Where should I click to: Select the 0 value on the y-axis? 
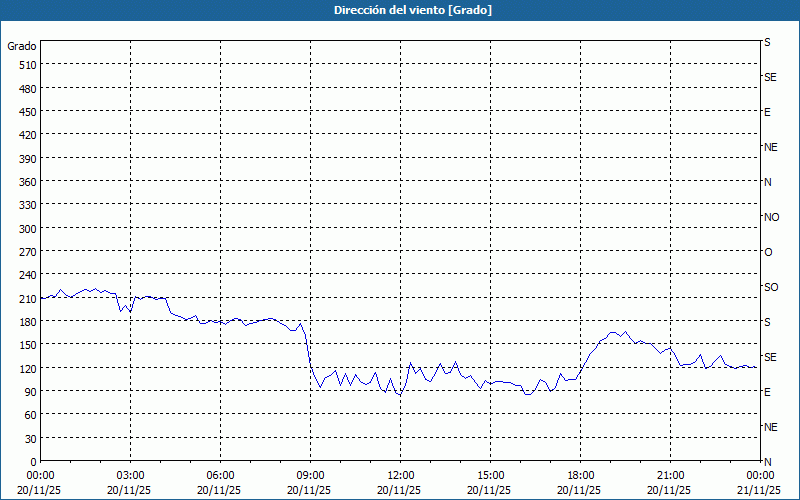tap(33, 461)
